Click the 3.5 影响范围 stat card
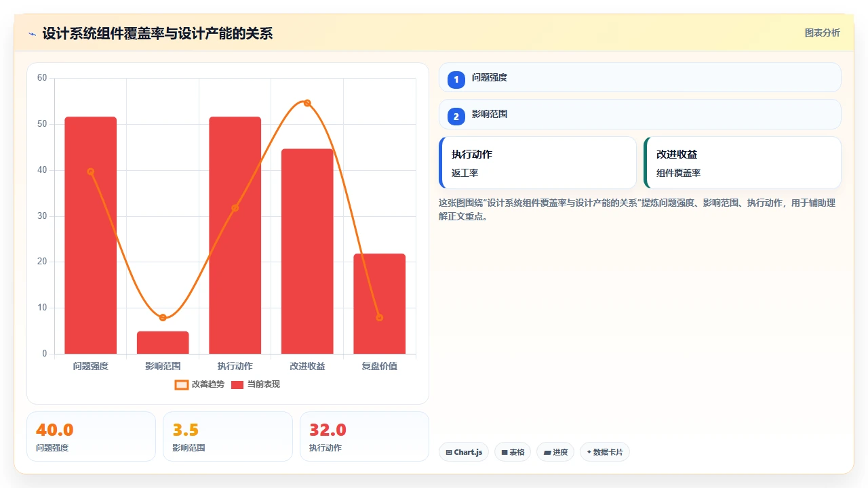 [x=228, y=436]
